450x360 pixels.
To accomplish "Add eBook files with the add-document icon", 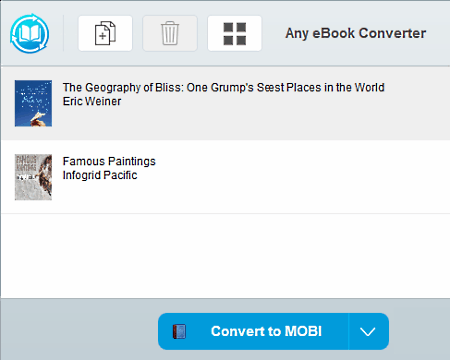I will pyautogui.click(x=105, y=33).
